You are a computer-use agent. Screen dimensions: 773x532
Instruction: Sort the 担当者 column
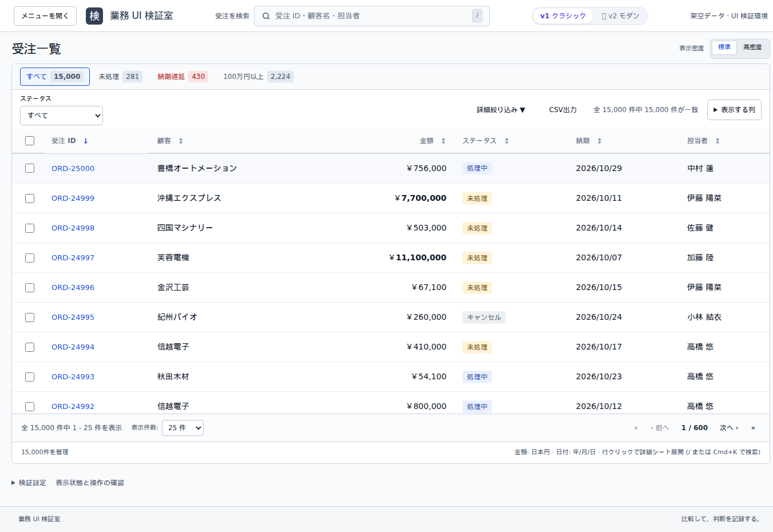tap(717, 141)
